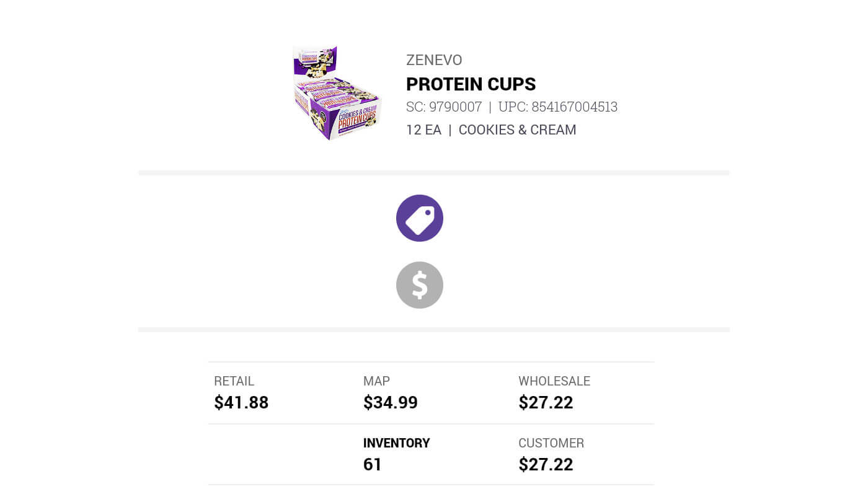Click the SC: 9790007 stock code
Image resolution: width=868 pixels, height=502 pixels.
click(x=444, y=107)
